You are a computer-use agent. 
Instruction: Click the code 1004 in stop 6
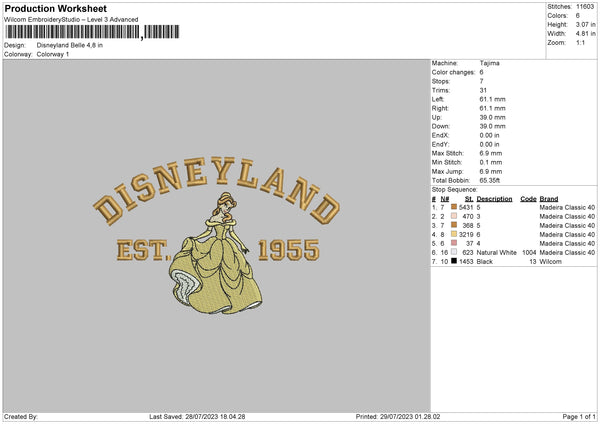[x=529, y=253]
